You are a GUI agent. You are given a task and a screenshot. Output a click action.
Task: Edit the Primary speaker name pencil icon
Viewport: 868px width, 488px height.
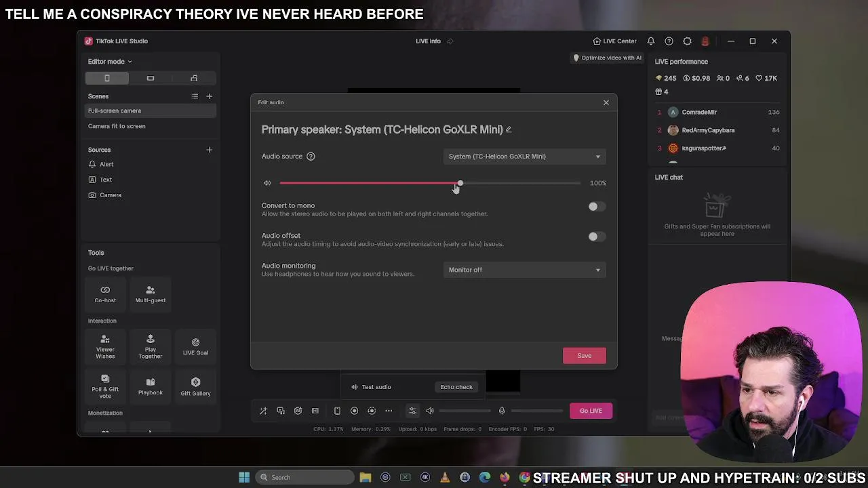click(509, 129)
